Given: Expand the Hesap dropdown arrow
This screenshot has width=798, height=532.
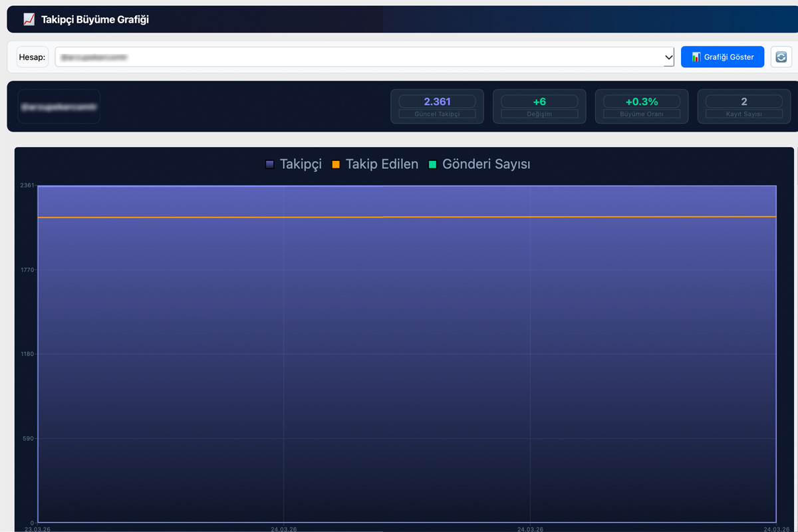Looking at the screenshot, I should point(668,58).
